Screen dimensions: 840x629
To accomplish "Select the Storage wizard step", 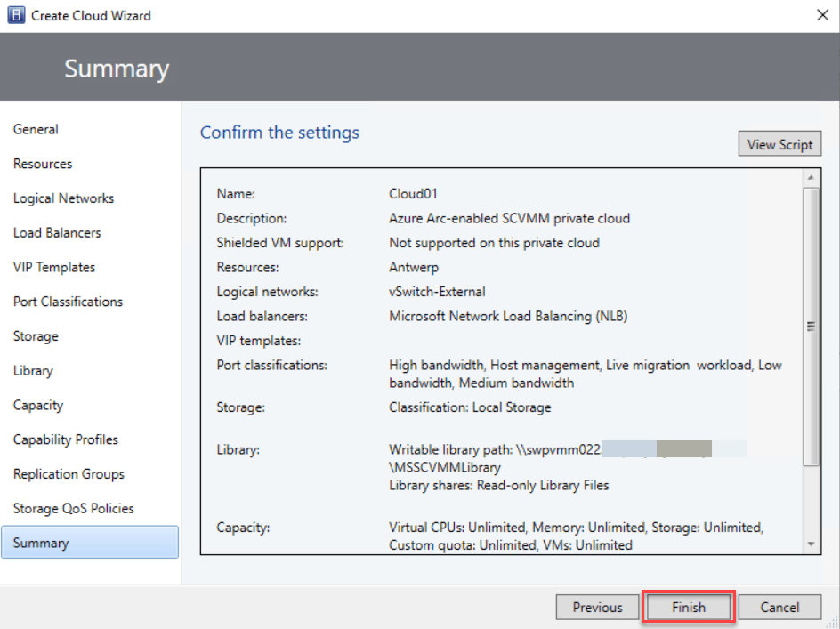I will click(x=36, y=336).
